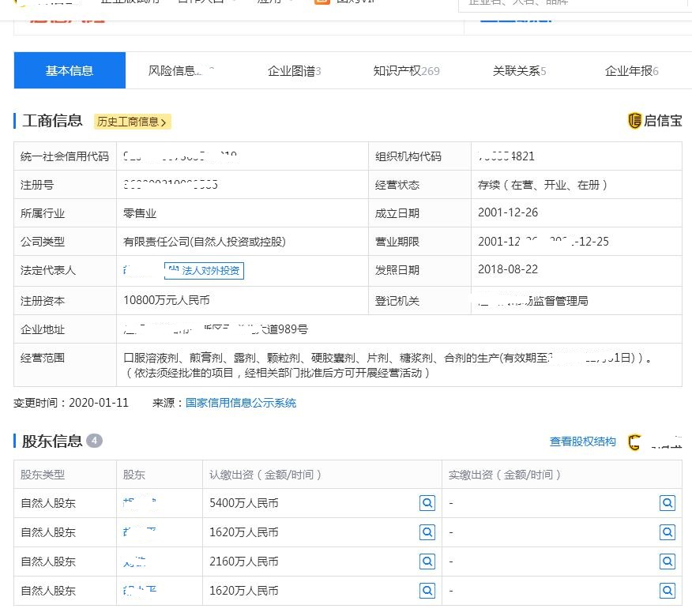The image size is (692, 616).
Task: Click 法人对外投资 button
Action: [204, 270]
